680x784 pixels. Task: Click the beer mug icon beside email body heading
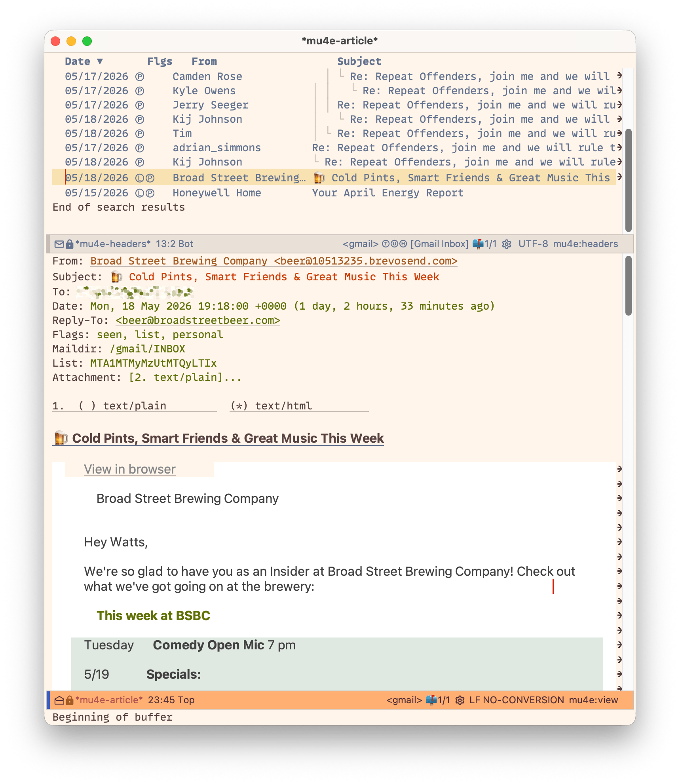pos(61,438)
